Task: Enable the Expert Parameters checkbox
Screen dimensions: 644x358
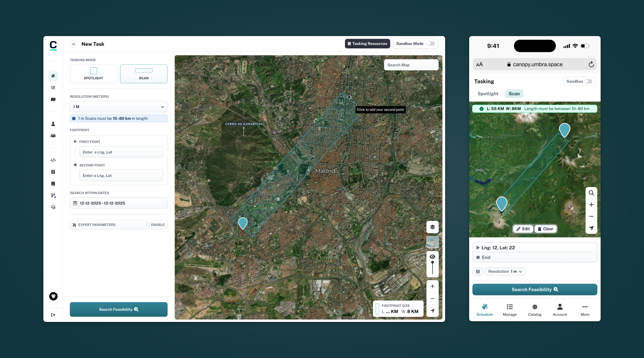Action: [x=148, y=225]
